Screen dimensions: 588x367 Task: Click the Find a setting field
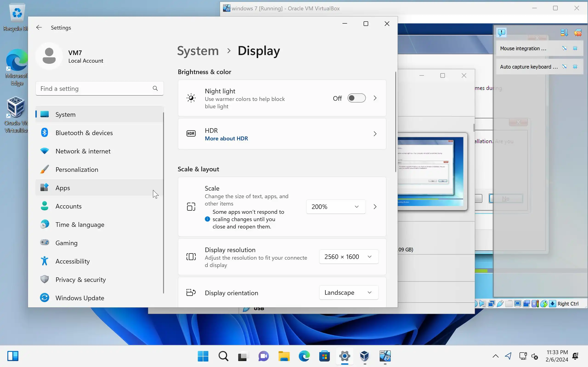95,88
